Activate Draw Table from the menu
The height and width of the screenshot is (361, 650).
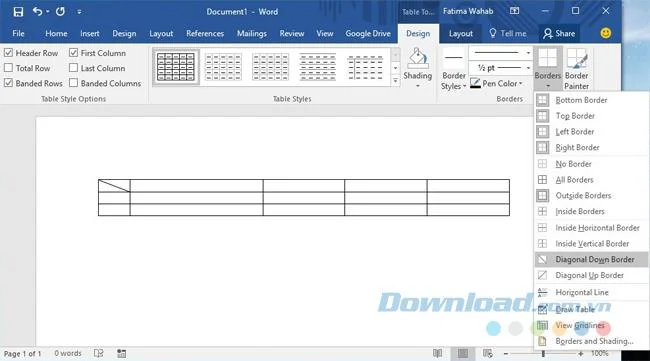[591, 309]
